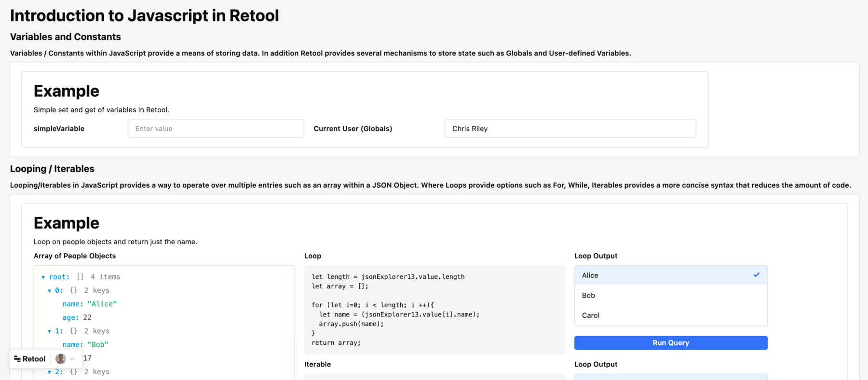Click the name "Bob" value in tree
This screenshot has width=868, height=380.
coord(97,344)
